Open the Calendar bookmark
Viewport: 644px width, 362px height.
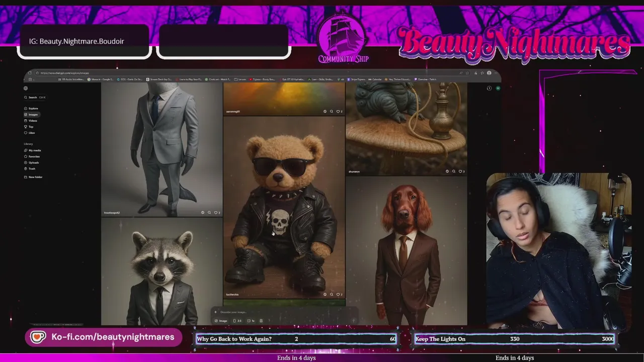pyautogui.click(x=375, y=79)
